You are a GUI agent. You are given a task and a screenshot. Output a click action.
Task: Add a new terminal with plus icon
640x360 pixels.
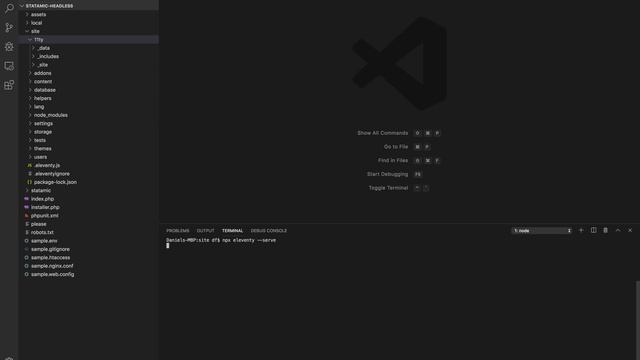(x=581, y=231)
